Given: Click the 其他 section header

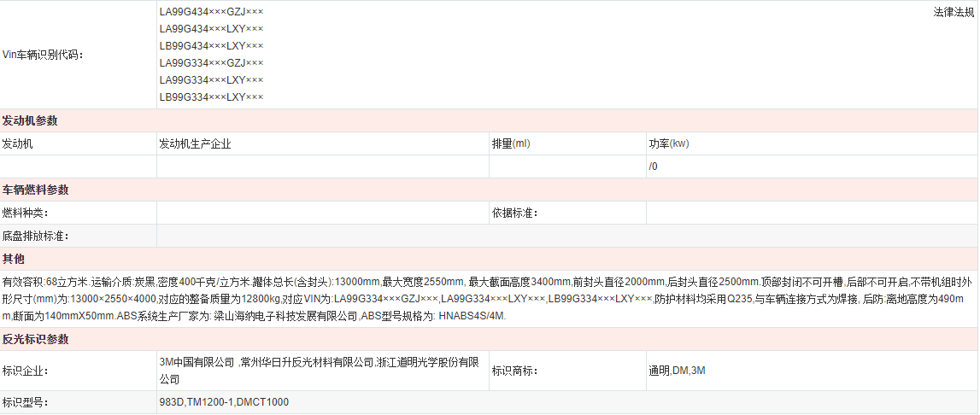Looking at the screenshot, I should tap(14, 259).
